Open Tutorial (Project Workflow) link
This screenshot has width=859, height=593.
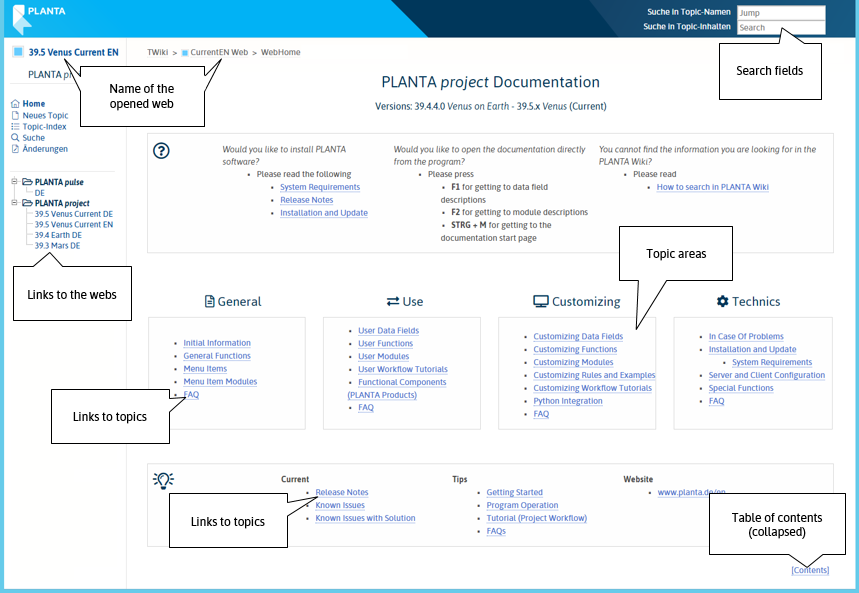pyautogui.click(x=536, y=518)
